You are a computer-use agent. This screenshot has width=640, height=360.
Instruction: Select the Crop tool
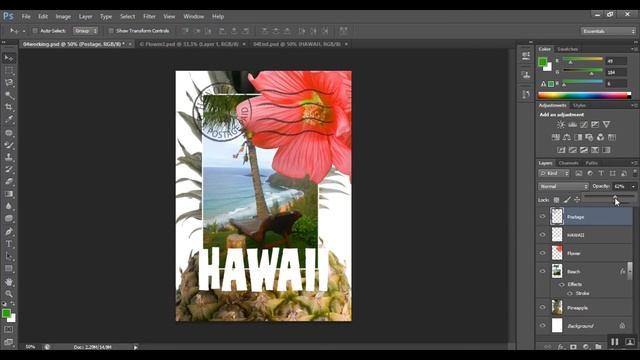point(9,107)
